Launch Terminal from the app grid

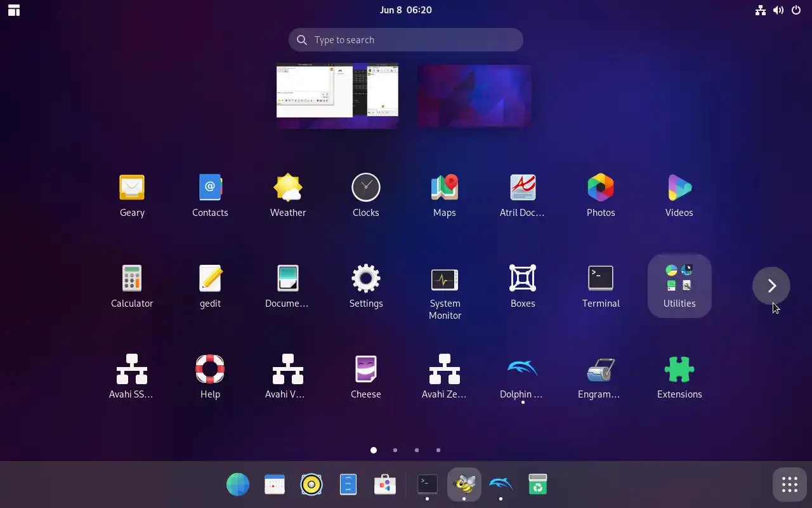[x=601, y=286]
